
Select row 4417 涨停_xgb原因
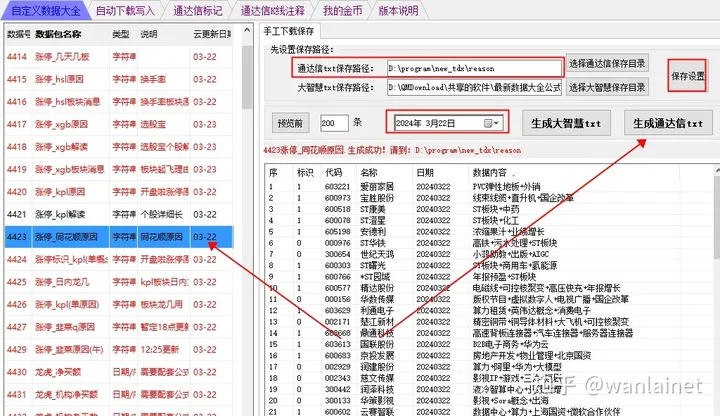119,124
